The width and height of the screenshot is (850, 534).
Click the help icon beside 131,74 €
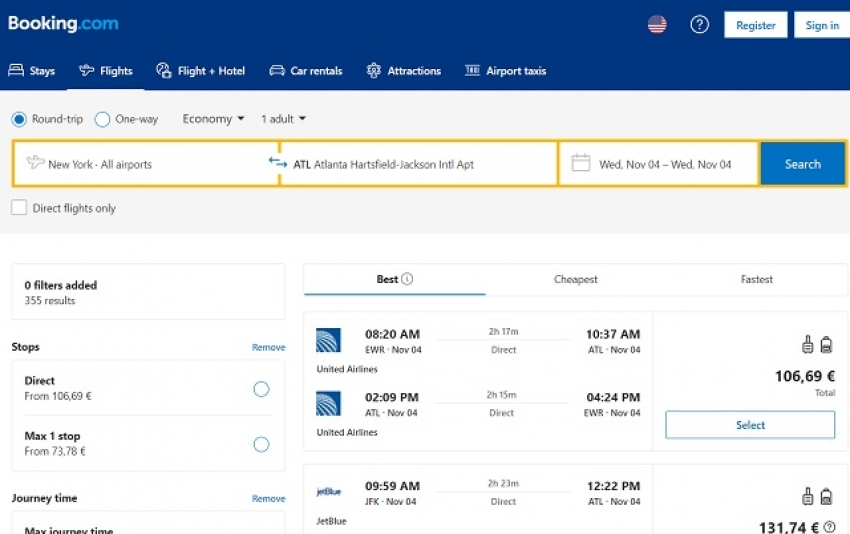tap(829, 526)
